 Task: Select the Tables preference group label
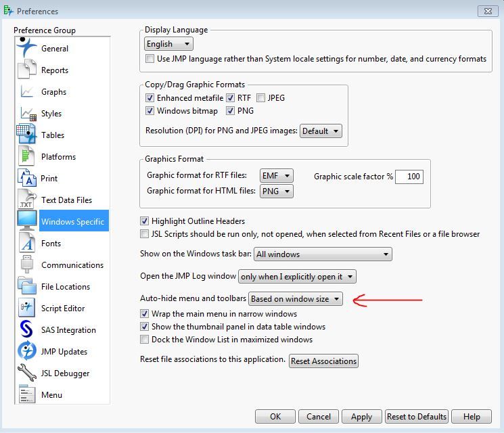point(53,135)
